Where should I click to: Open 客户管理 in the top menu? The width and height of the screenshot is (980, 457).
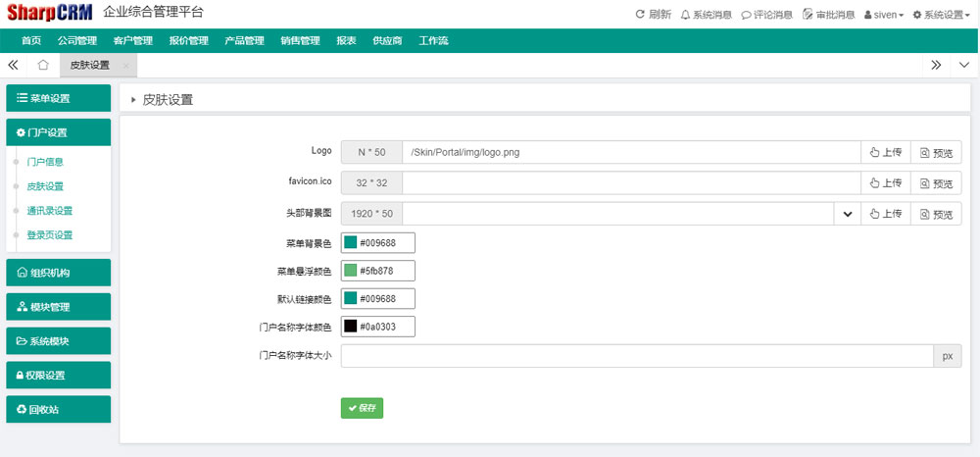132,40
